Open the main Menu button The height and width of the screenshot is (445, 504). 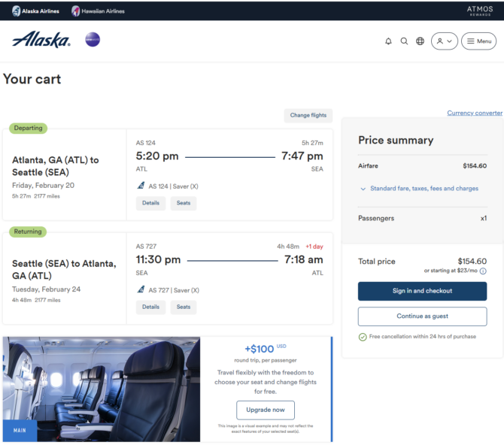point(478,41)
